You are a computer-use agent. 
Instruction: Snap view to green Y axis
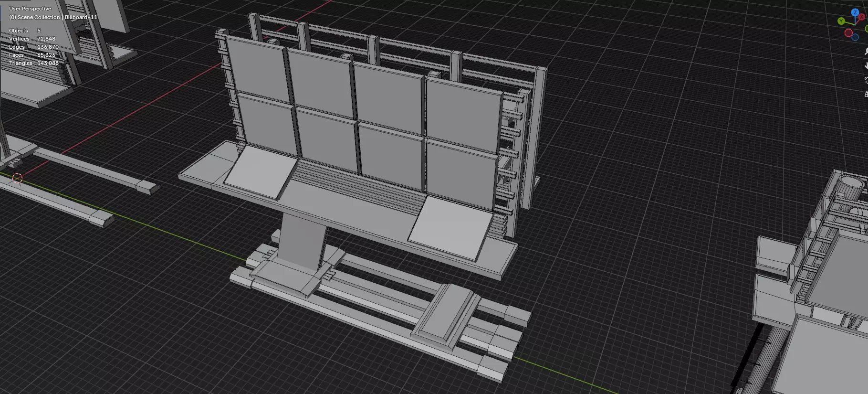[x=841, y=21]
